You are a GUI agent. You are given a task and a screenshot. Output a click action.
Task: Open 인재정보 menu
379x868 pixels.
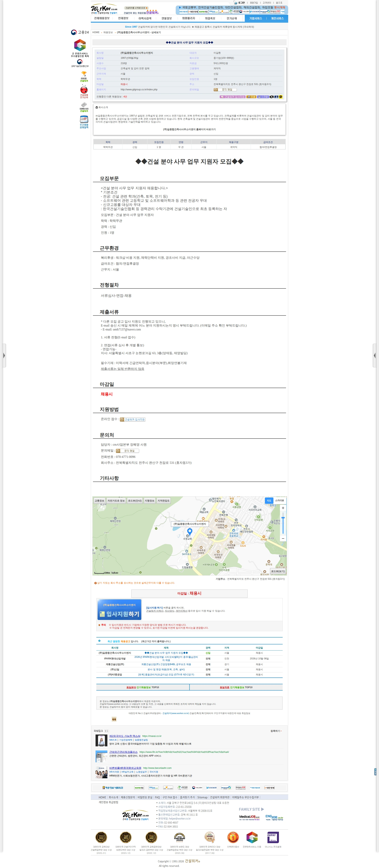click(x=123, y=19)
